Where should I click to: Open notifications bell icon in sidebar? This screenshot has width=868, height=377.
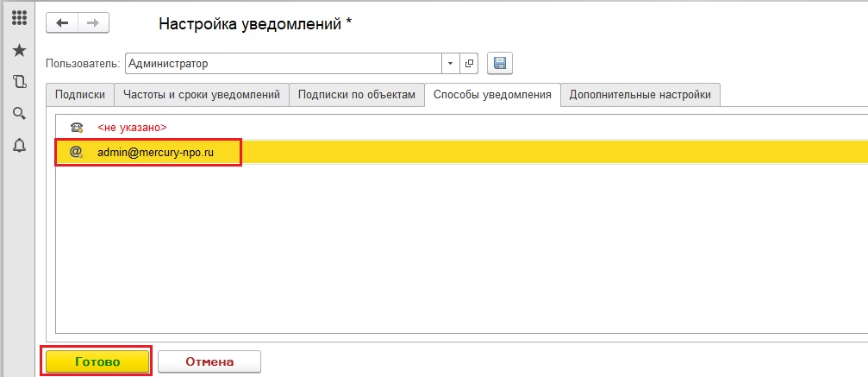(x=19, y=146)
